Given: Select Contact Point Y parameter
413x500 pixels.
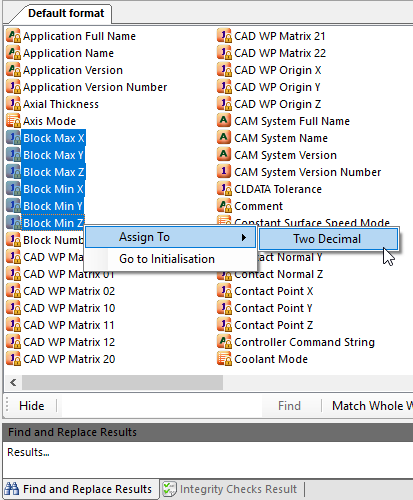Looking at the screenshot, I should pos(273,308).
